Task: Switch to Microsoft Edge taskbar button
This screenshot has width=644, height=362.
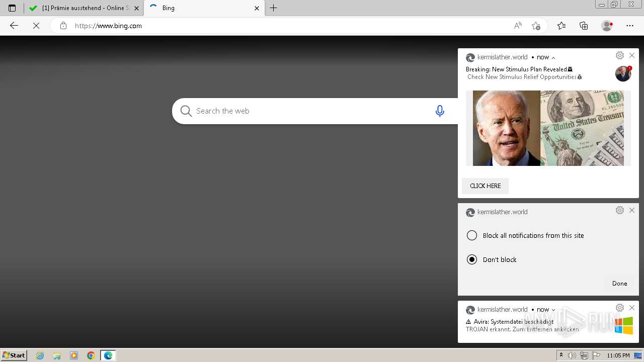Action: click(x=108, y=355)
